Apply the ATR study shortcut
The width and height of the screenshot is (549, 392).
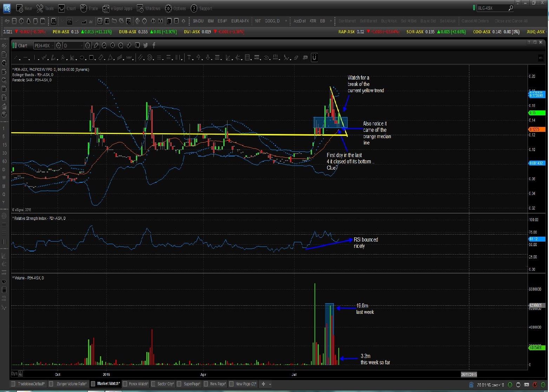click(313, 21)
